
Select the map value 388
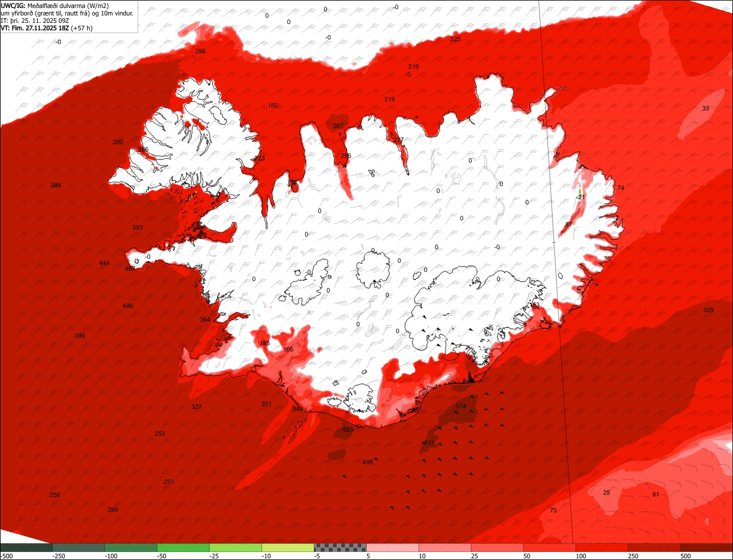click(x=56, y=186)
